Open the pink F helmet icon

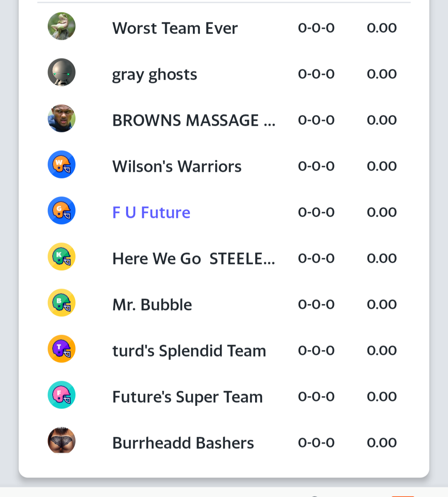pos(61,395)
